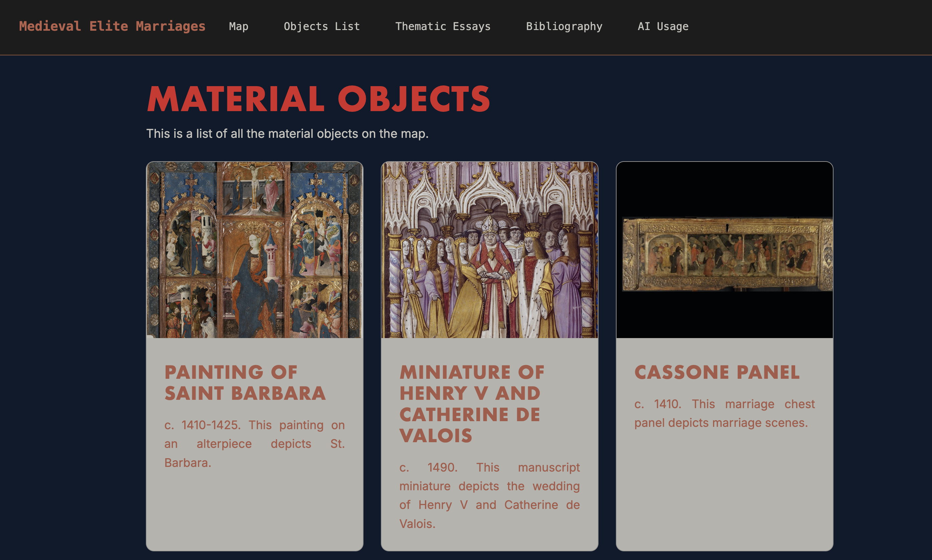Open the Painting of Saint Barbara title
The image size is (932, 560).
tap(244, 383)
